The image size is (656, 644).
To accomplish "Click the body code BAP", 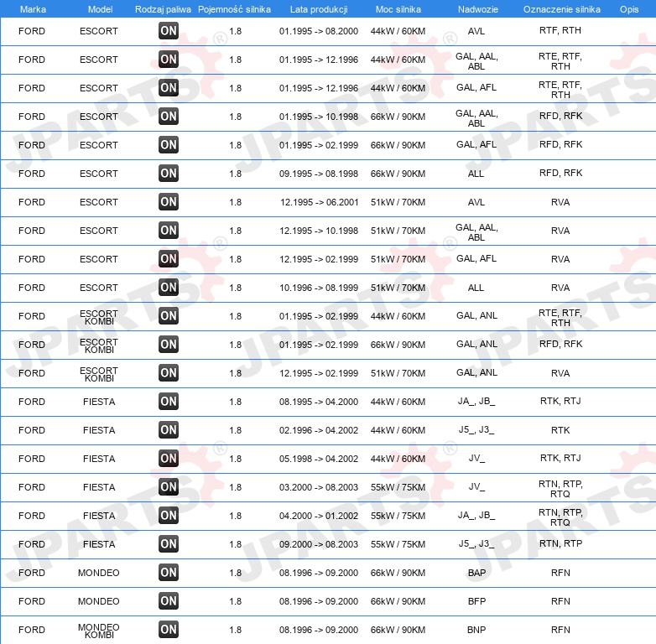I will [x=477, y=573].
